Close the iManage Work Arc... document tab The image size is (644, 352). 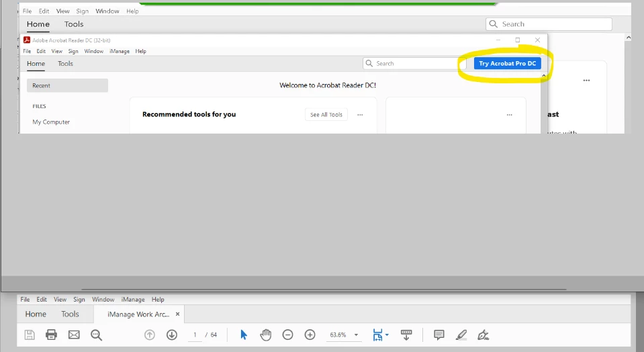[x=178, y=314]
